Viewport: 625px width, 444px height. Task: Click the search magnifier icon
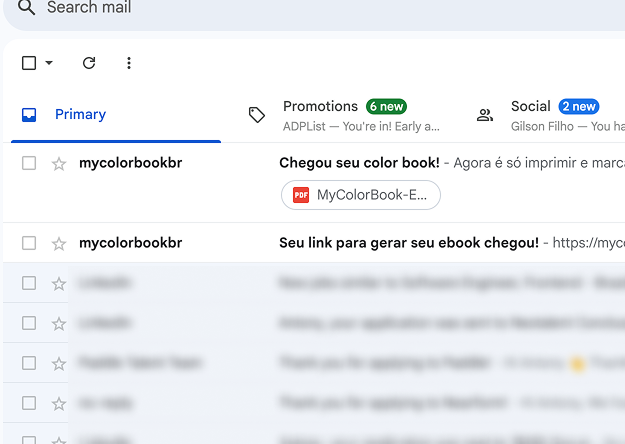point(27,8)
